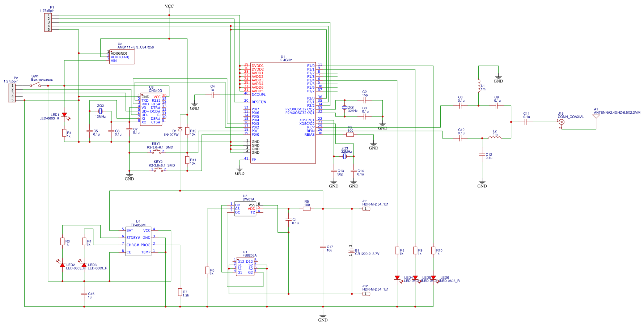Screen dimensions: 644x326
Task: Select the DCOUPL pin label
Action: coord(259,95)
